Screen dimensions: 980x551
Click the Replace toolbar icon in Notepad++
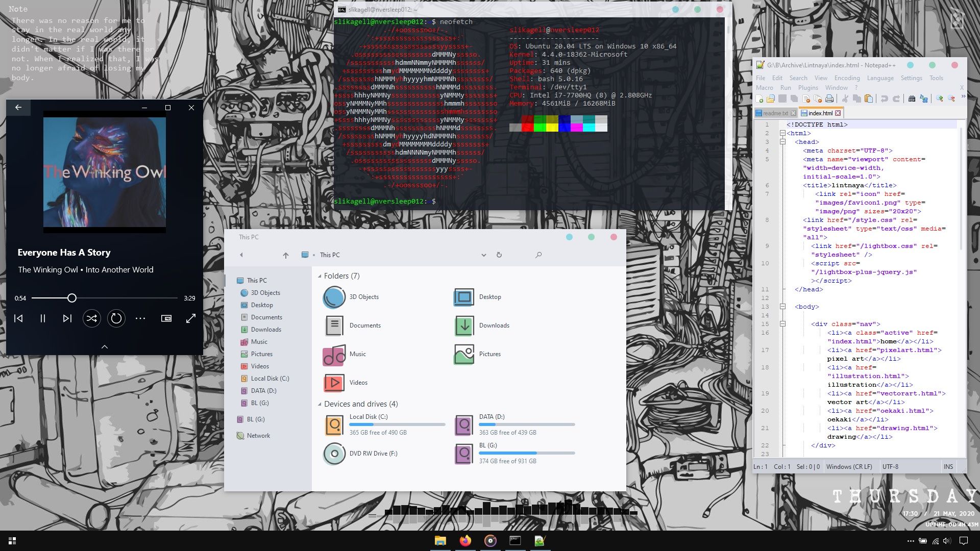924,99
